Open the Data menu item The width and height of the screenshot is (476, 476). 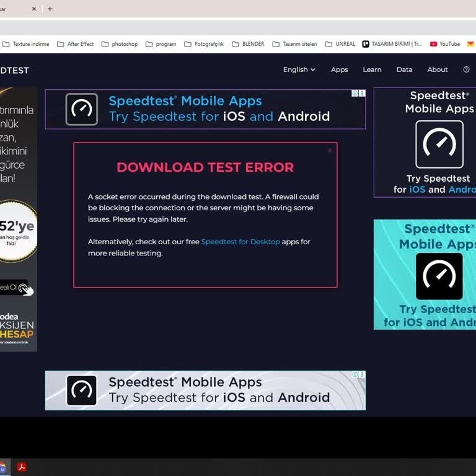pos(404,69)
